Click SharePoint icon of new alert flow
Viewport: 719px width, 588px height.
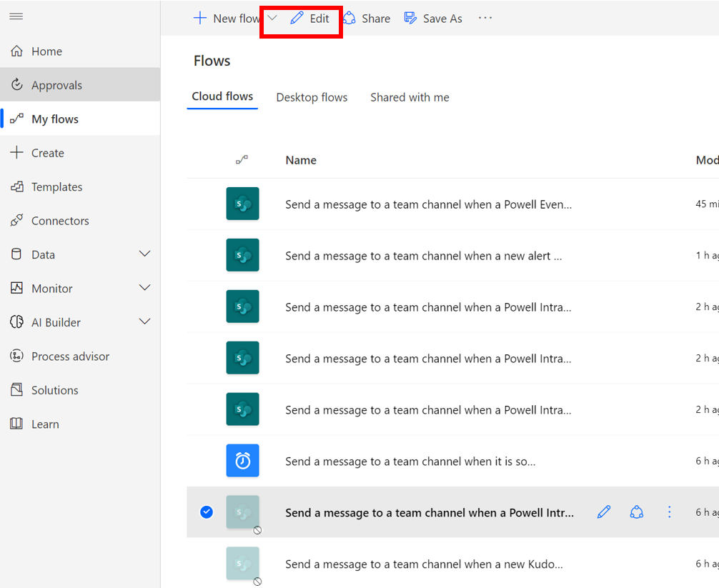coord(242,255)
